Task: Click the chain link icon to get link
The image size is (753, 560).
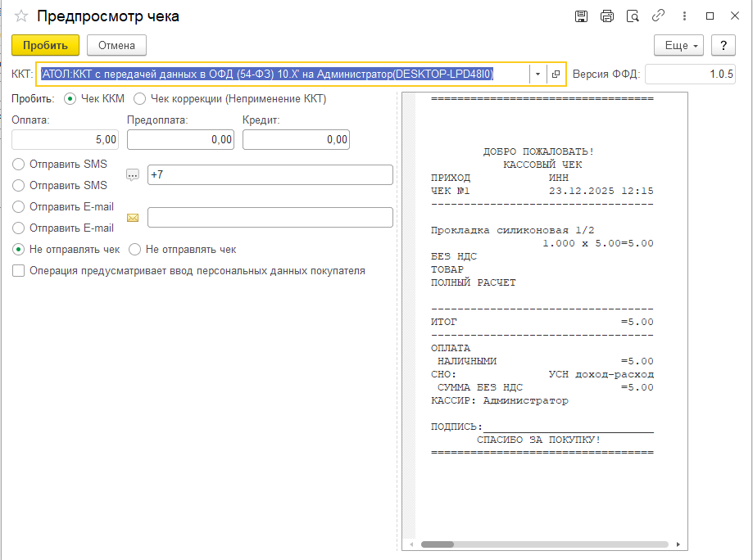Action: point(657,16)
